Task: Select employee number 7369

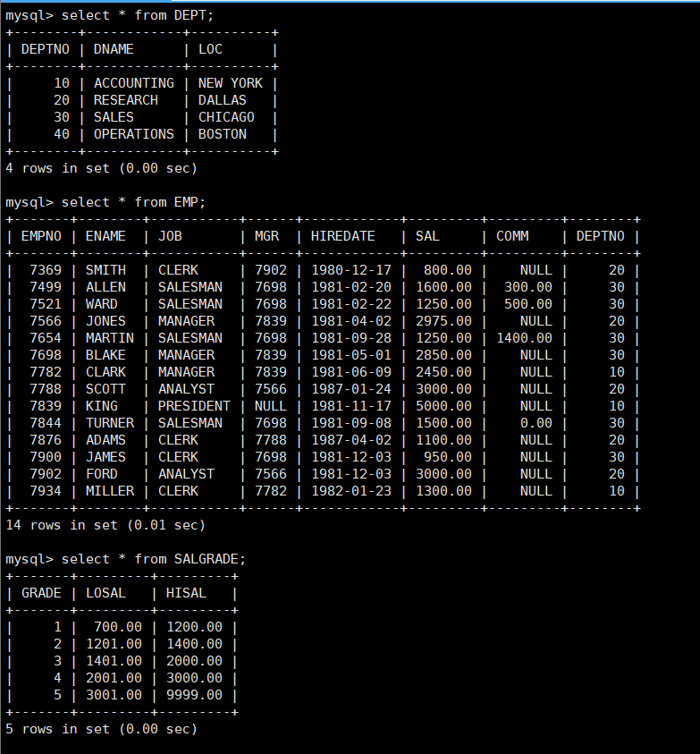Action: [46, 270]
